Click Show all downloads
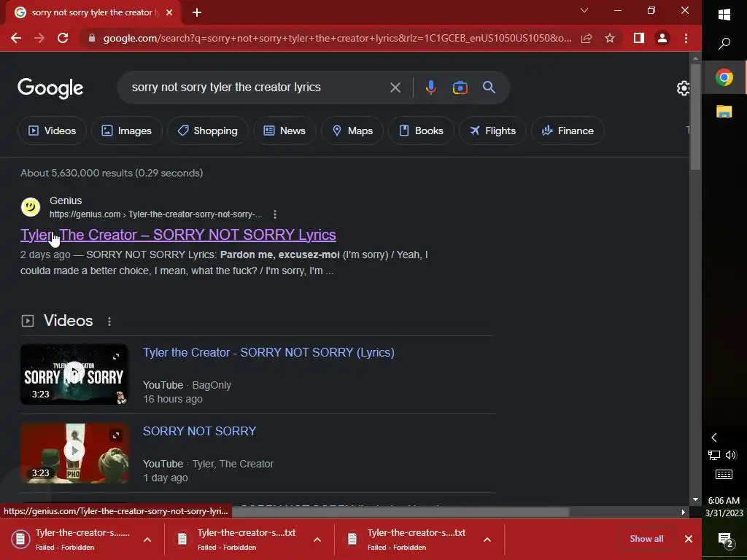Screen dimensions: 747x560 [646, 539]
